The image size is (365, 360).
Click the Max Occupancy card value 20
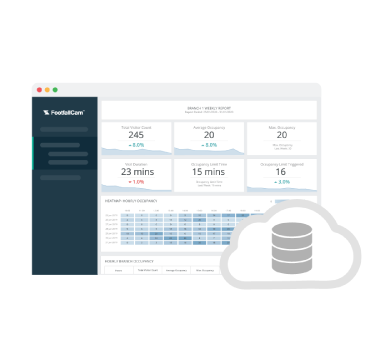click(x=282, y=135)
